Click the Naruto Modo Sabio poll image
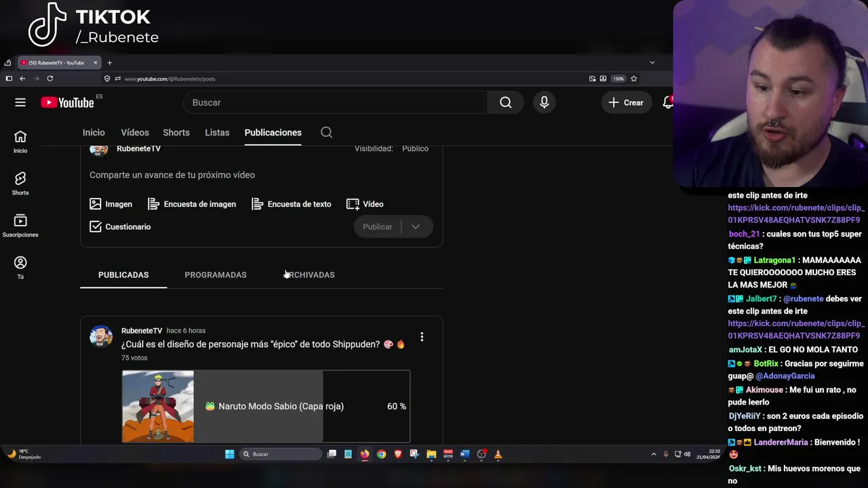 tap(158, 406)
